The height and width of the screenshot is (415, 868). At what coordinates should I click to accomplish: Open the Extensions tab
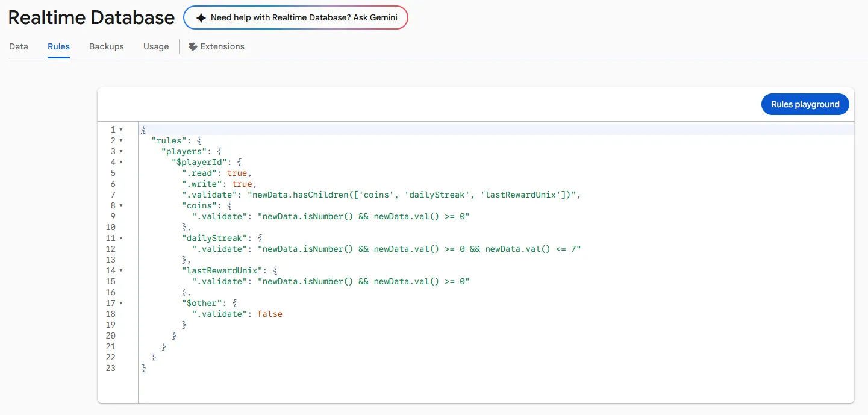pos(217,46)
